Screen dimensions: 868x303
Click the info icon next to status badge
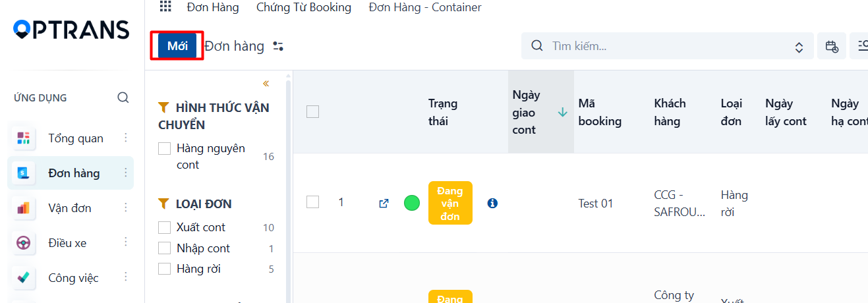(x=492, y=204)
